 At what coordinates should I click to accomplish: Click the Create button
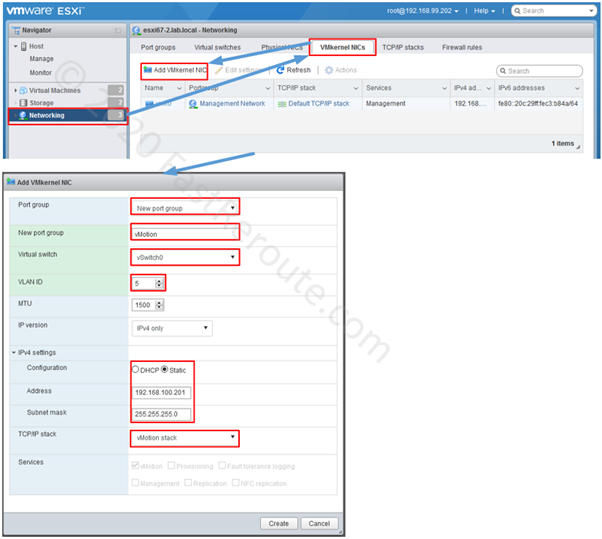[279, 524]
